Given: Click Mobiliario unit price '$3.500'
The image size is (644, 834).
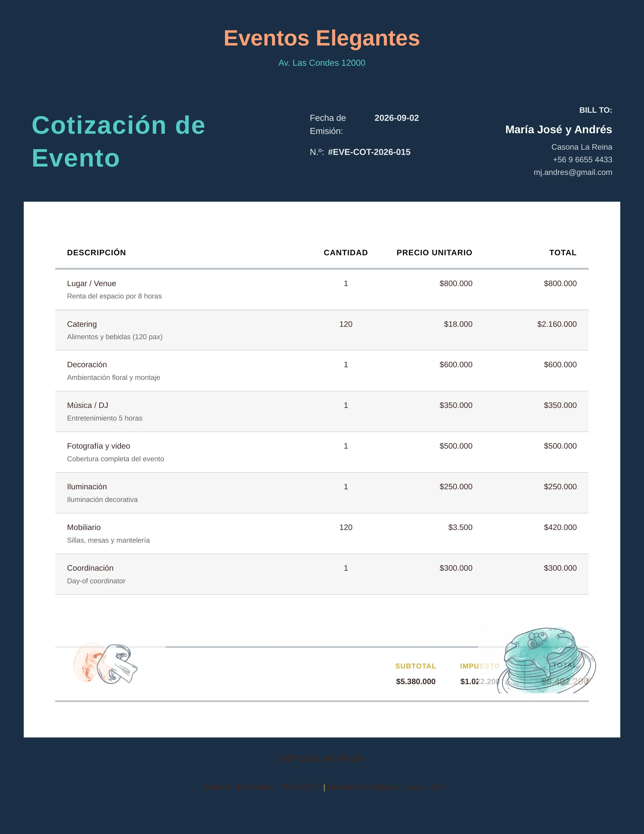Looking at the screenshot, I should (460, 527).
